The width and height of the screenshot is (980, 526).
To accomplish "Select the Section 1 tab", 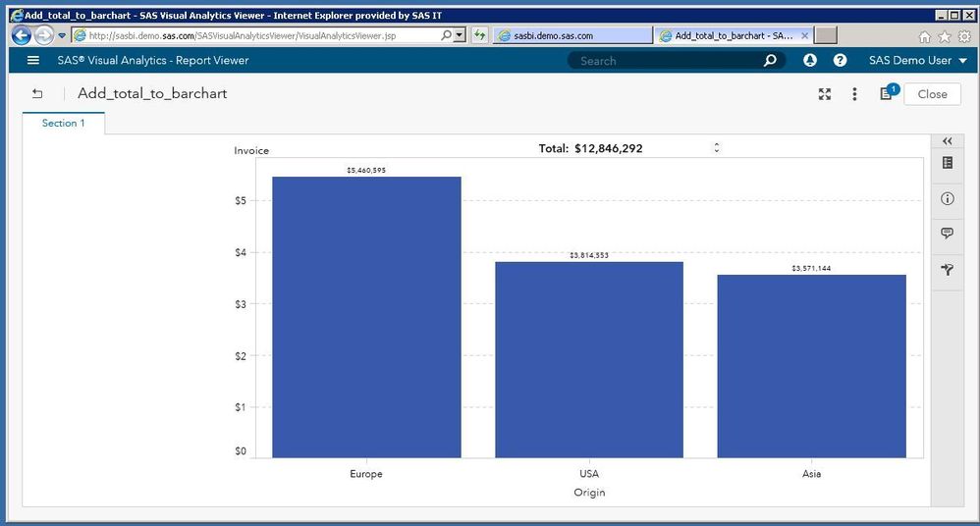I will click(x=63, y=123).
